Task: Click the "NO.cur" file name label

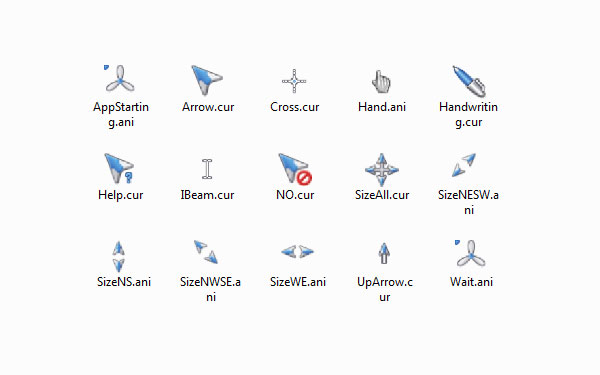Action: click(x=295, y=195)
